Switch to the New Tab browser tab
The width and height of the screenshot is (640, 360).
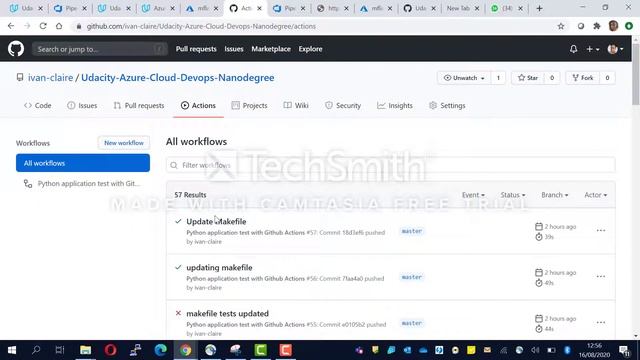click(x=458, y=8)
